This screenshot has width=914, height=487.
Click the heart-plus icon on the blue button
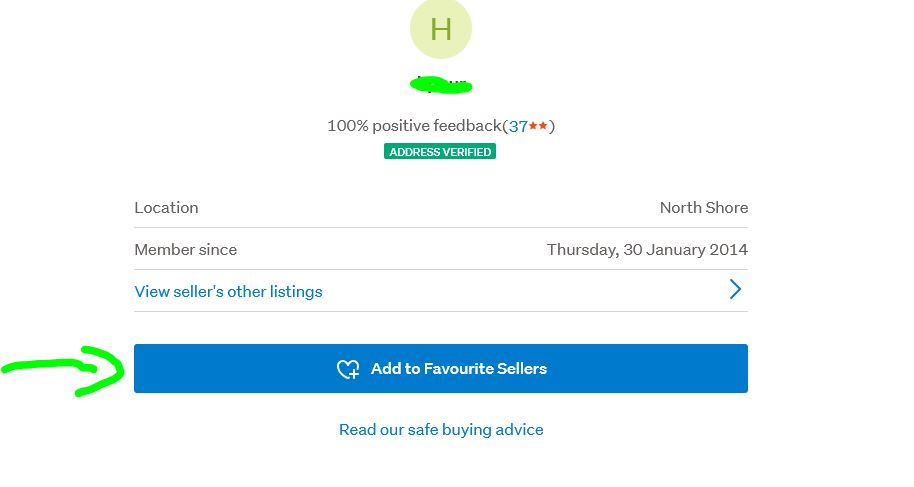coord(347,369)
